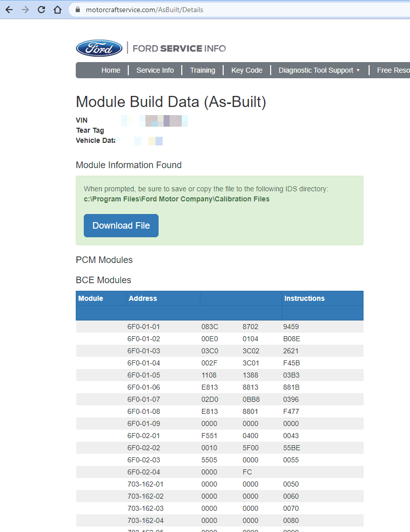Select address cell 703-162-03
The image size is (410, 532).
point(145,508)
